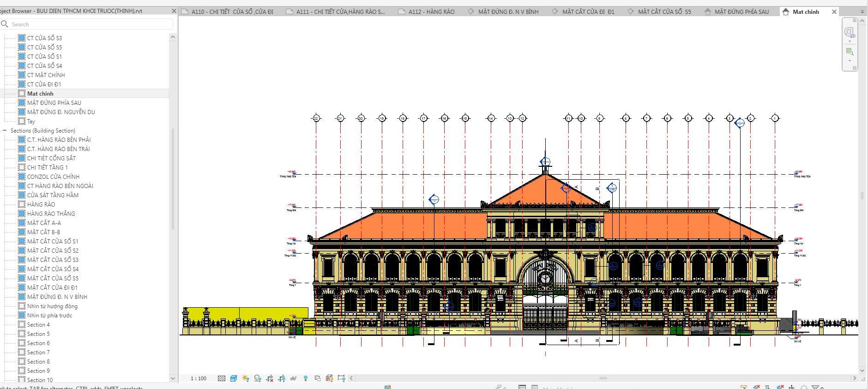Click Project Browser scroll down arrow

tap(173, 378)
